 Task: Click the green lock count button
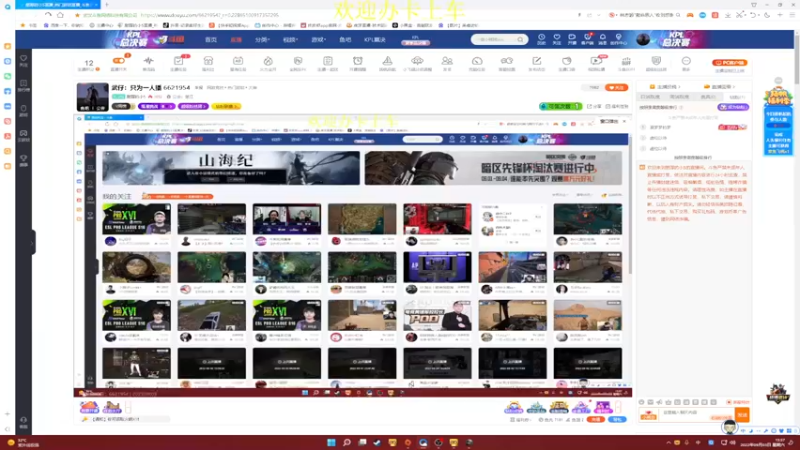tap(560, 106)
